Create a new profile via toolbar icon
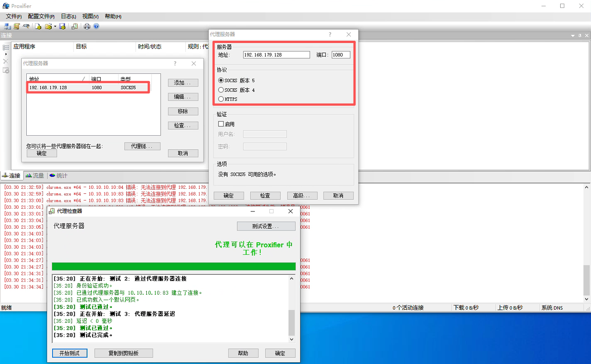This screenshot has height=364, width=591. pyautogui.click(x=39, y=26)
